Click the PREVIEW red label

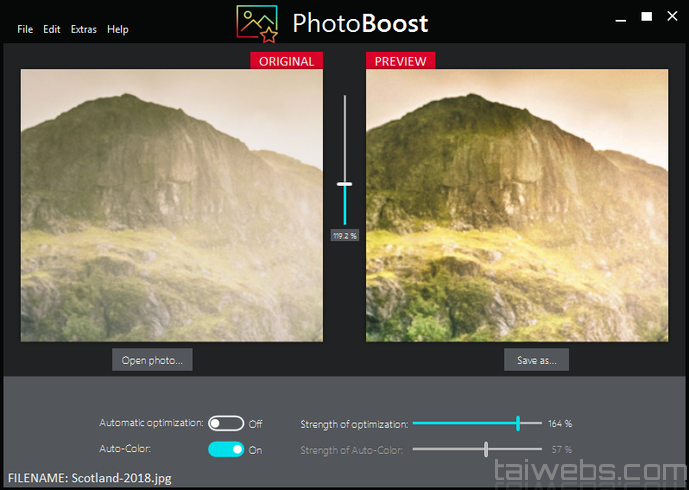pos(400,61)
